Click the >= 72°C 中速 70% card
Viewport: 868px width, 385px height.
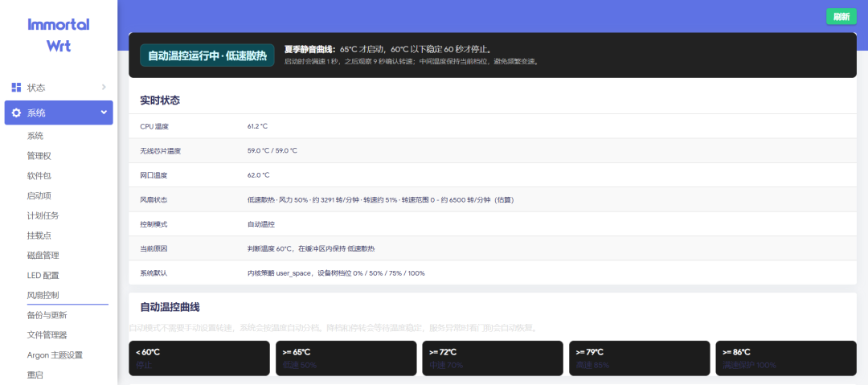[x=493, y=358]
